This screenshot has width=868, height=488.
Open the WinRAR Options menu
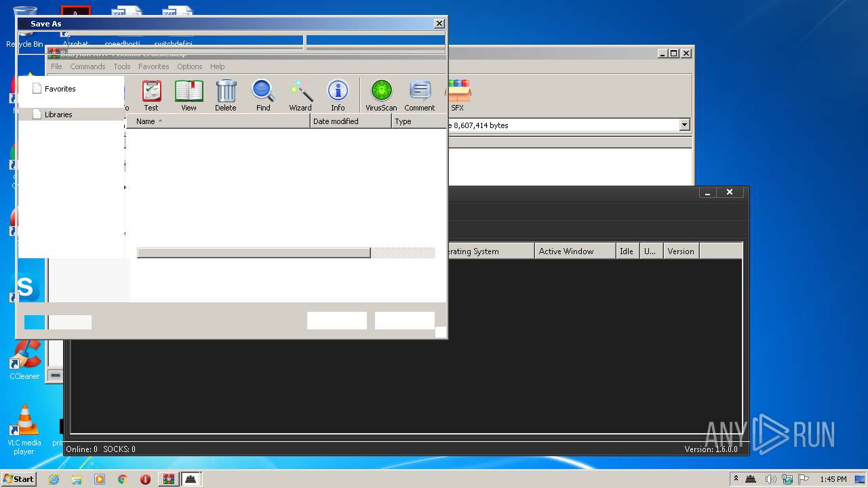pos(190,66)
